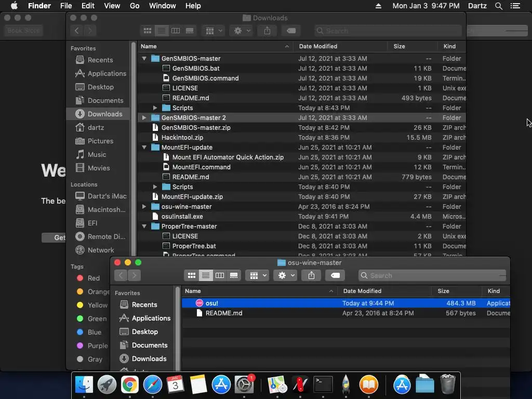This screenshot has width=532, height=399.
Task: Open the Help menu
Action: click(193, 6)
